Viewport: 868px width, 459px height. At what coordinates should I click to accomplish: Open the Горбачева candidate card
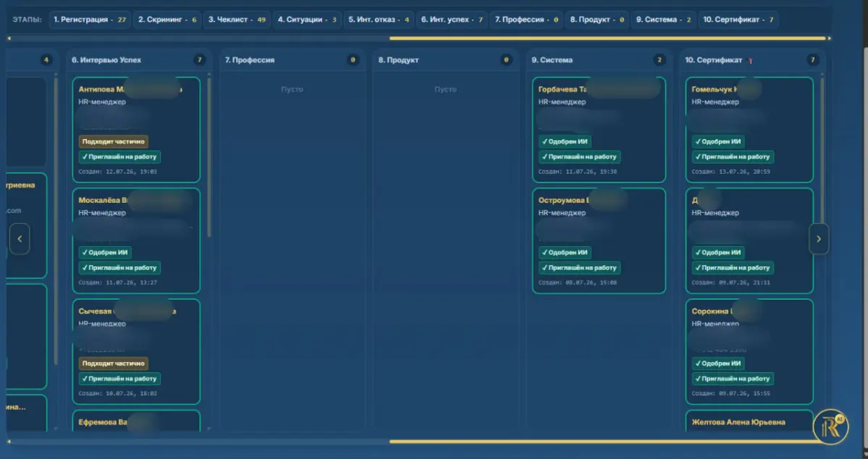599,130
